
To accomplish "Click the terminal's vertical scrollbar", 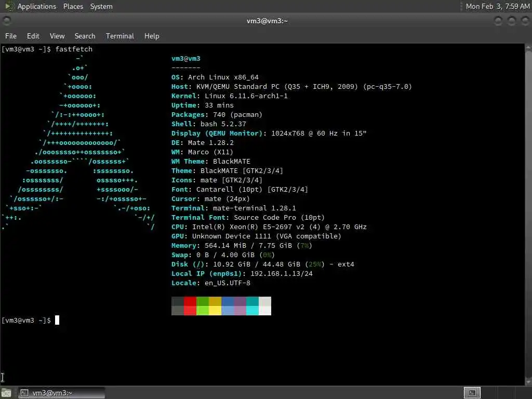I will coord(528,215).
